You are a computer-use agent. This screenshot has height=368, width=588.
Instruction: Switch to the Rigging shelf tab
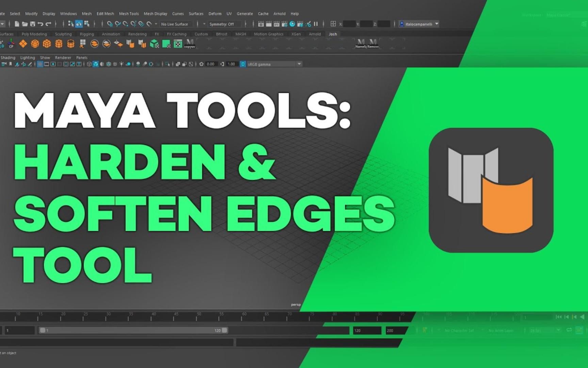coord(87,34)
